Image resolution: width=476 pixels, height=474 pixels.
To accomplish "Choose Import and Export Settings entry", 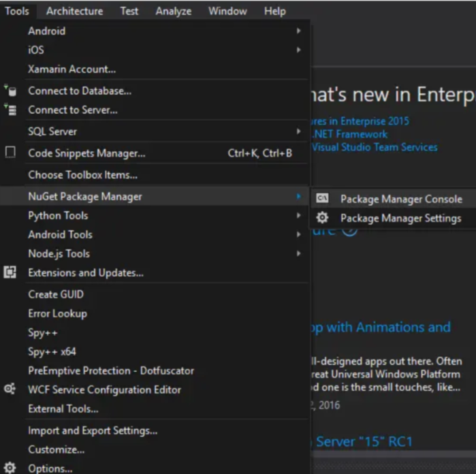I will (93, 430).
